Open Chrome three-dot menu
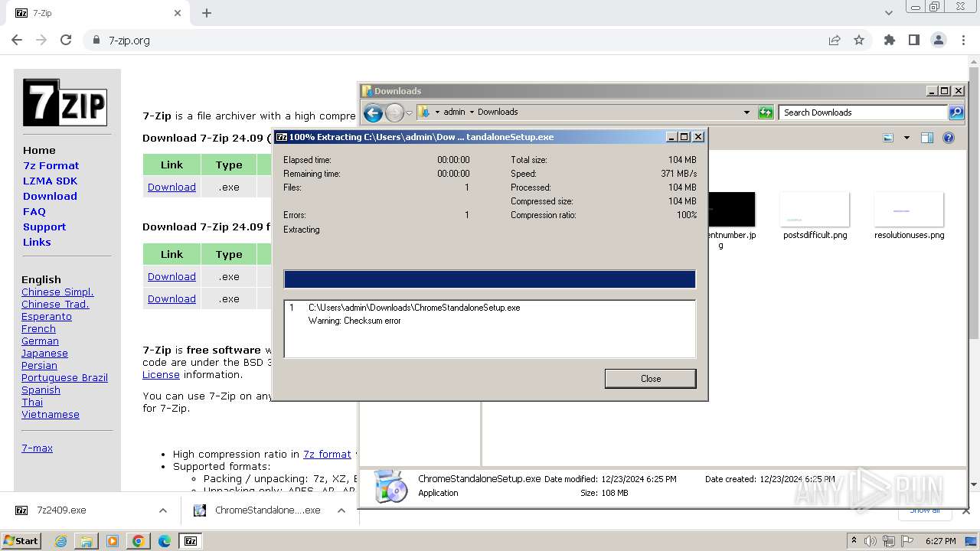Image resolution: width=980 pixels, height=551 pixels. tap(963, 40)
